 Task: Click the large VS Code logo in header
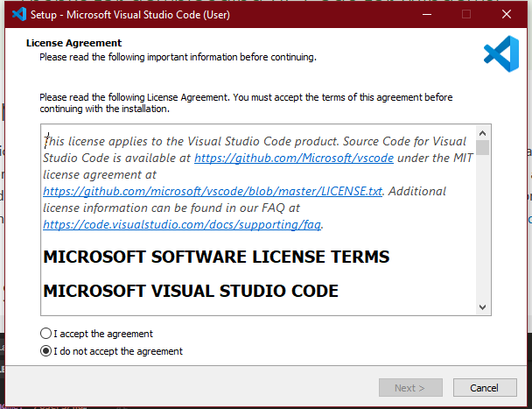tap(501, 53)
